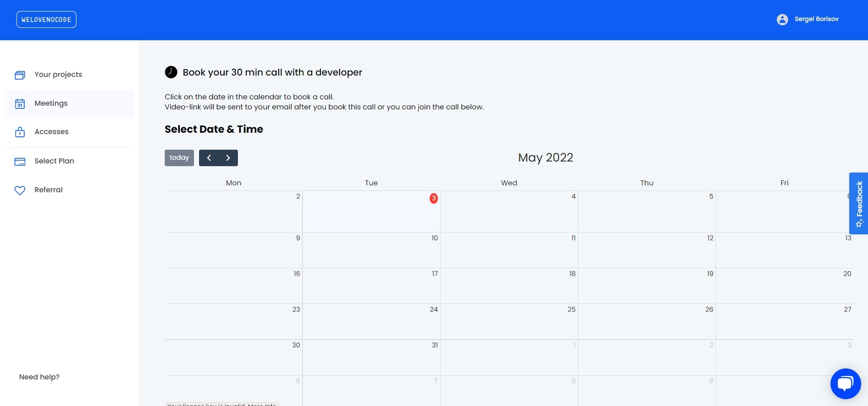Click the Your projects folder icon
This screenshot has height=406, width=868.
coord(20,75)
